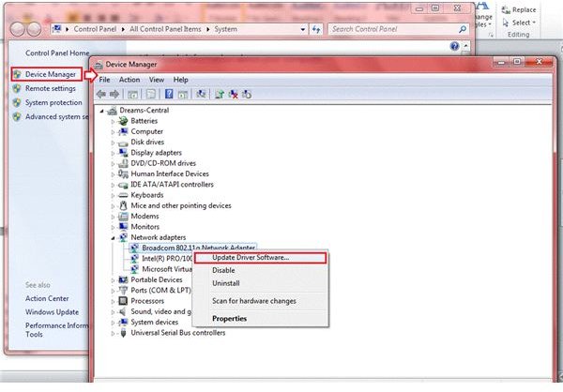Viewport: 563px width, 392px height.
Task: Select the Microsoft Virtual adapter row
Action: click(161, 269)
